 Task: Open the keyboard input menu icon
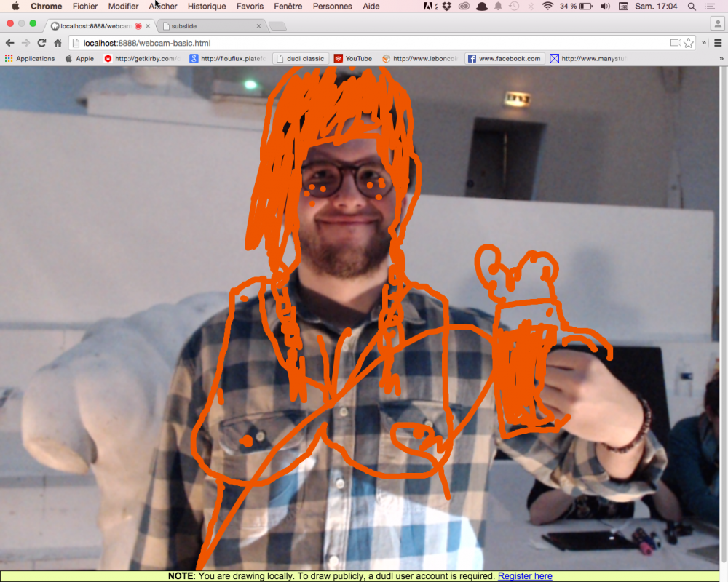624,6
